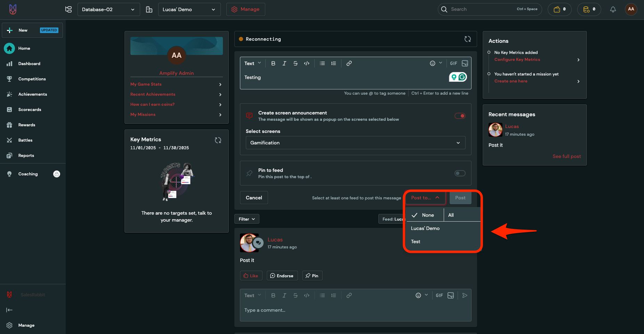Disable the screen announcement toggle

(460, 116)
